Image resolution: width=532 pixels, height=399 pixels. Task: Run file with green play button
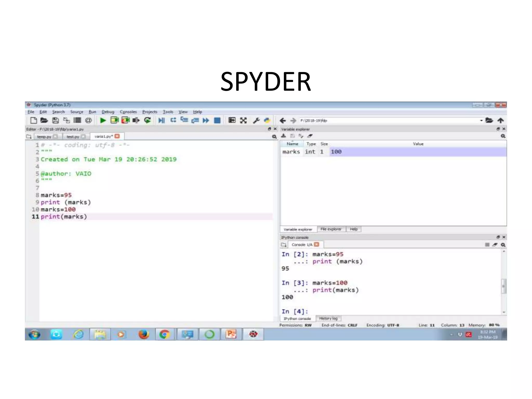pos(103,120)
